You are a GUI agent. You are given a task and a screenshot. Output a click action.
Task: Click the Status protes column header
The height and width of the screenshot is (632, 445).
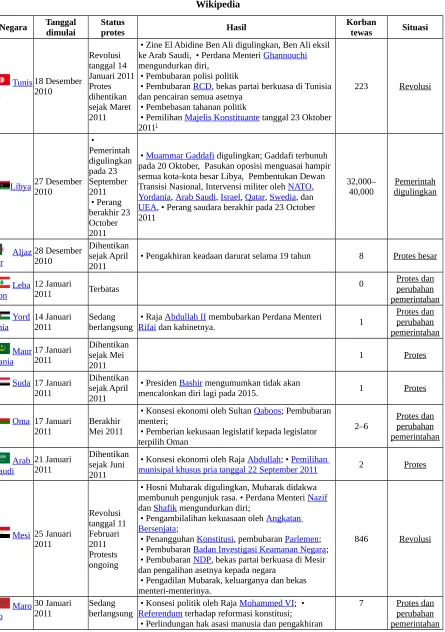point(113,27)
